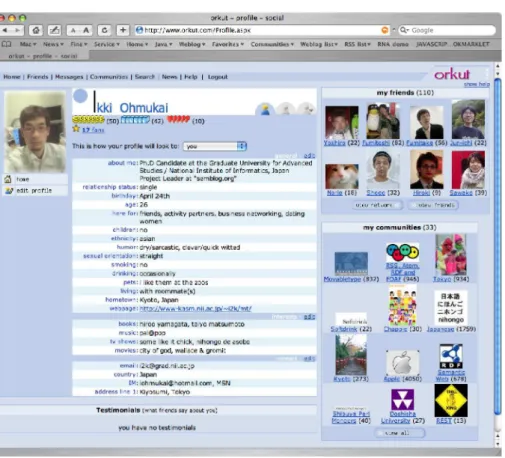Viewport: 505px width, 458px height.
Task: Click the social profile tab icon
Action: 265,109
